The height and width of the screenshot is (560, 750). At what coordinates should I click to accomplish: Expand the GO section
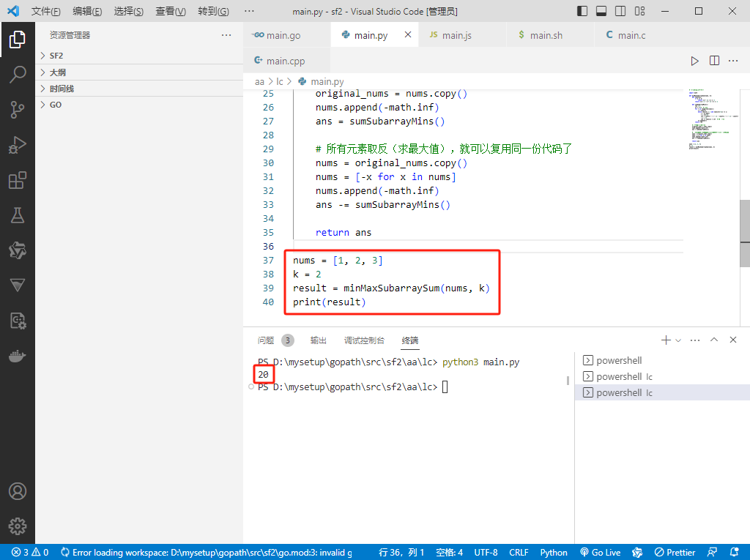(x=140, y=105)
